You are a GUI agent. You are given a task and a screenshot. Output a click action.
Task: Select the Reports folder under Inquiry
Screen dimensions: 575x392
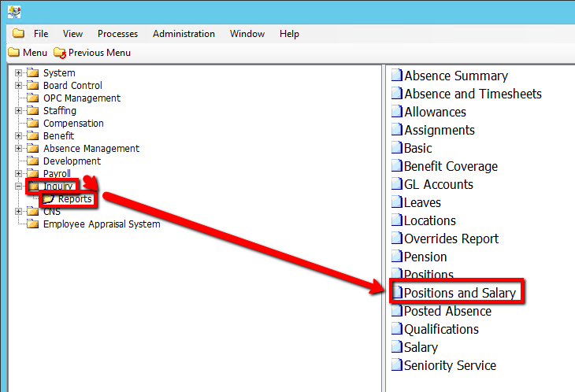click(x=74, y=199)
